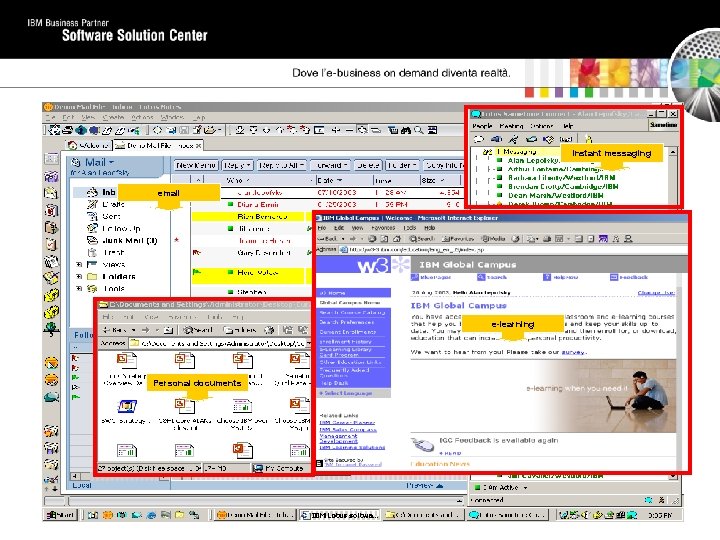Screen dimensions: 720x540
Task: Click the Preview pane toggle in Notes
Action: (425, 485)
